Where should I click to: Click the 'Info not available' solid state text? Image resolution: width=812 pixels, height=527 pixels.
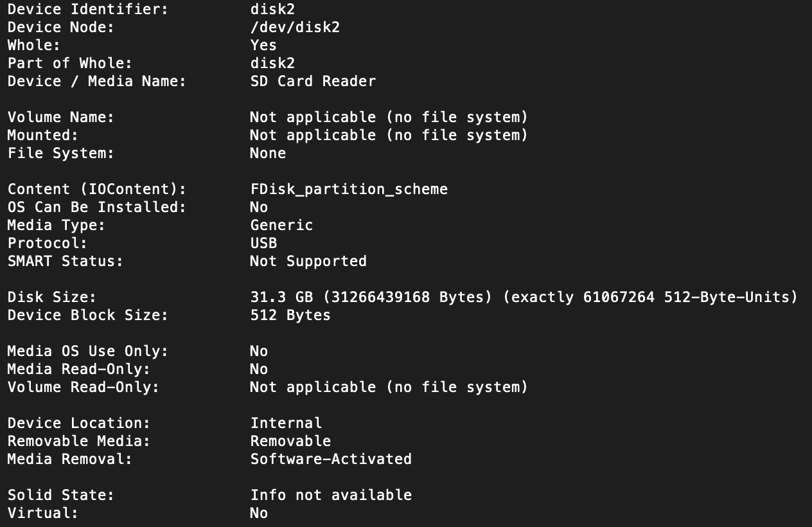331,496
